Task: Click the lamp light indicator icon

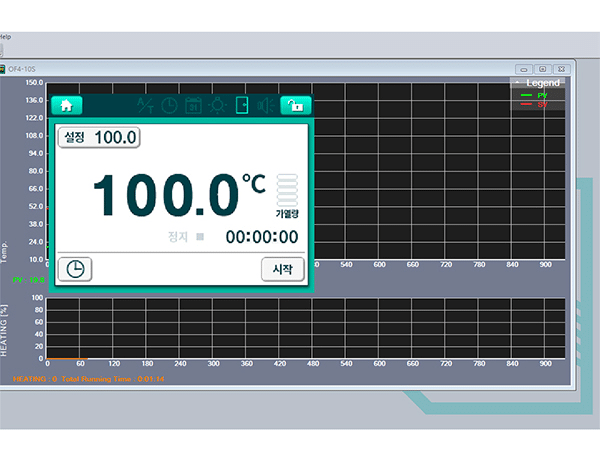Action: (x=217, y=105)
